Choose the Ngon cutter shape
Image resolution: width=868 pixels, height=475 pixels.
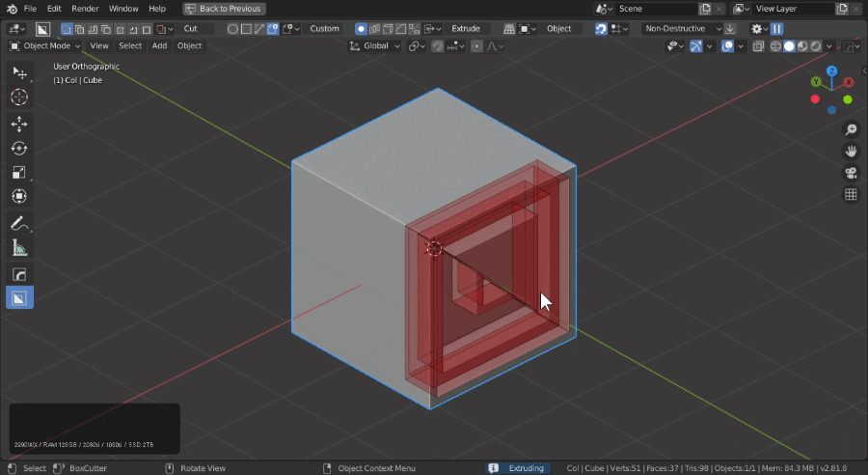[x=259, y=29]
